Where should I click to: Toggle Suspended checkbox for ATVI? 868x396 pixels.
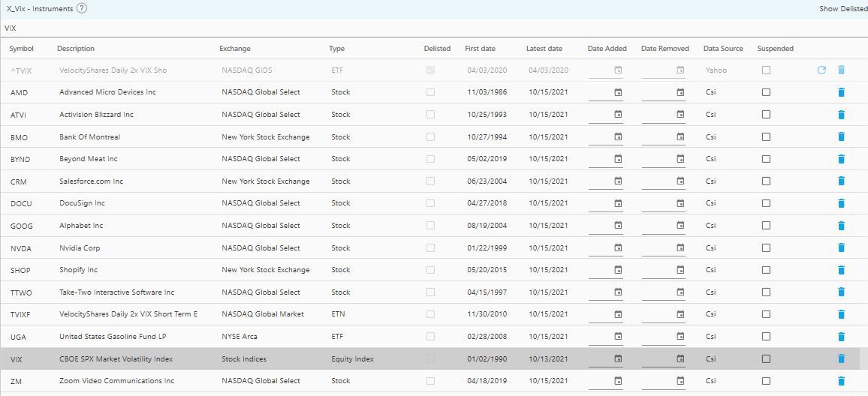766,115
